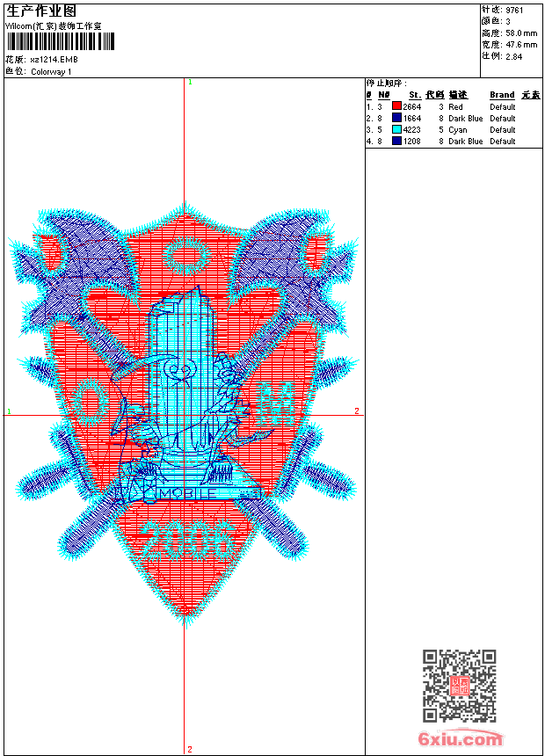Click the red color swatch in row 1
Image resolution: width=545 pixels, height=756 pixels.
click(396, 106)
